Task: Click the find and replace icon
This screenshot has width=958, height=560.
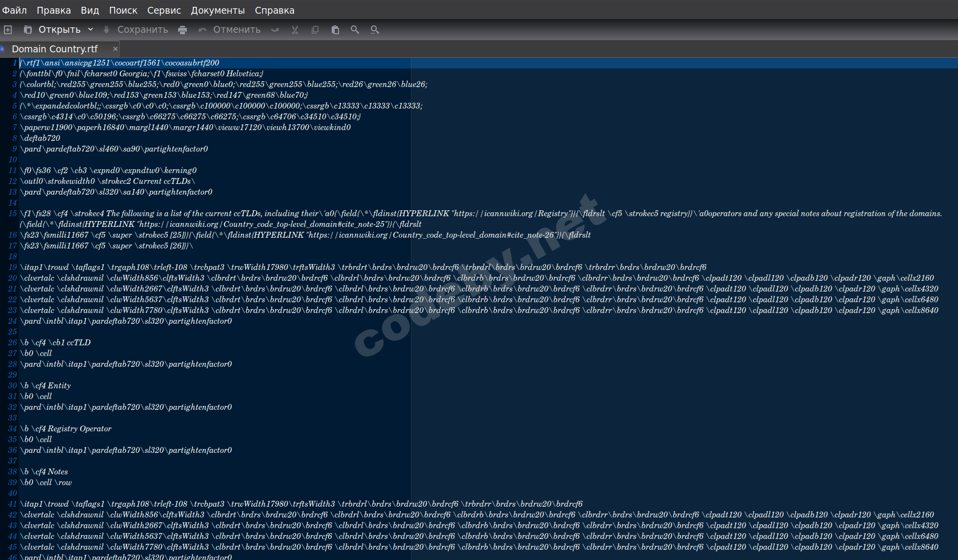Action: coord(375,30)
